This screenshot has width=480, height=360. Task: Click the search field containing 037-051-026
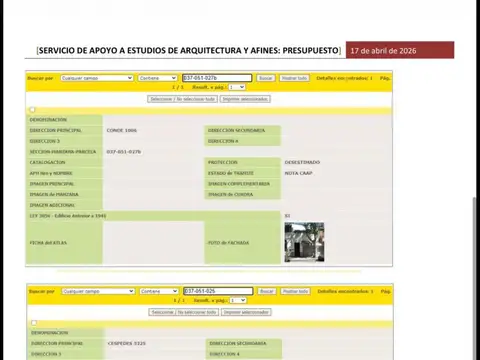click(x=218, y=291)
